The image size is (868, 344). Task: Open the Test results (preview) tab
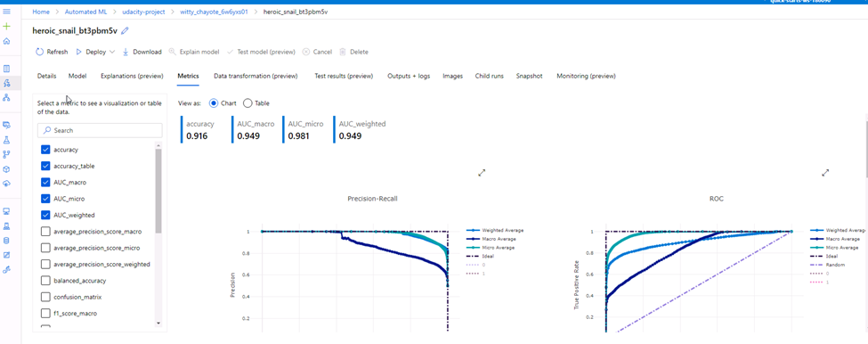click(x=344, y=76)
